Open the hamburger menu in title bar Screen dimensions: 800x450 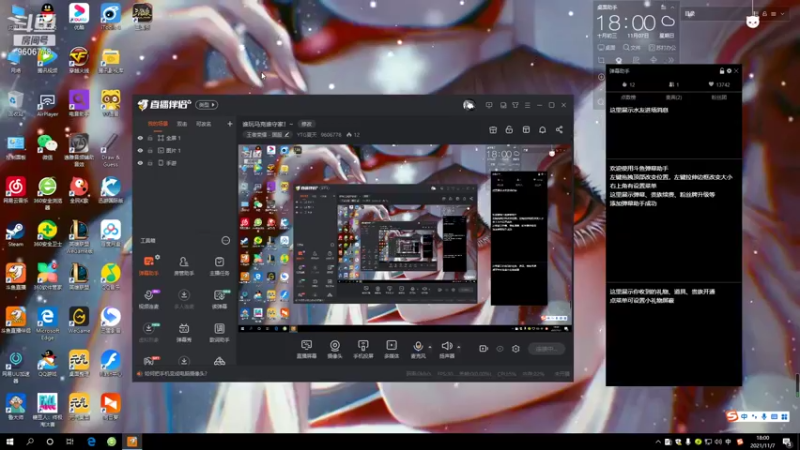[527, 105]
